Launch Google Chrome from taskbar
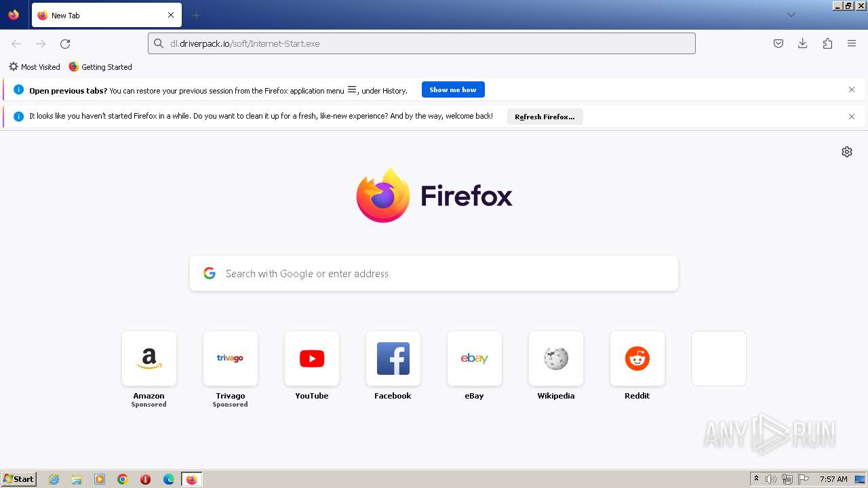This screenshot has width=868, height=488. [123, 479]
